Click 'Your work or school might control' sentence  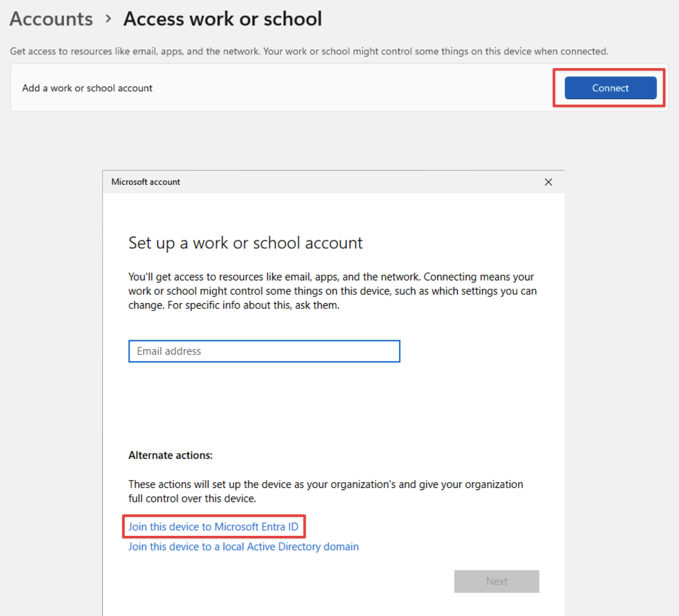(435, 52)
